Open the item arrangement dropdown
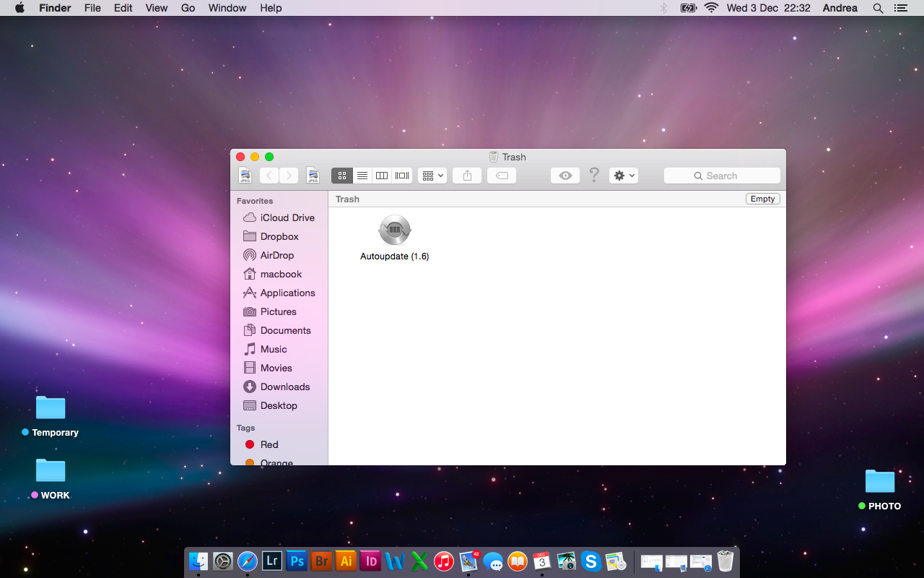Screen dimensions: 924x578 432,176
